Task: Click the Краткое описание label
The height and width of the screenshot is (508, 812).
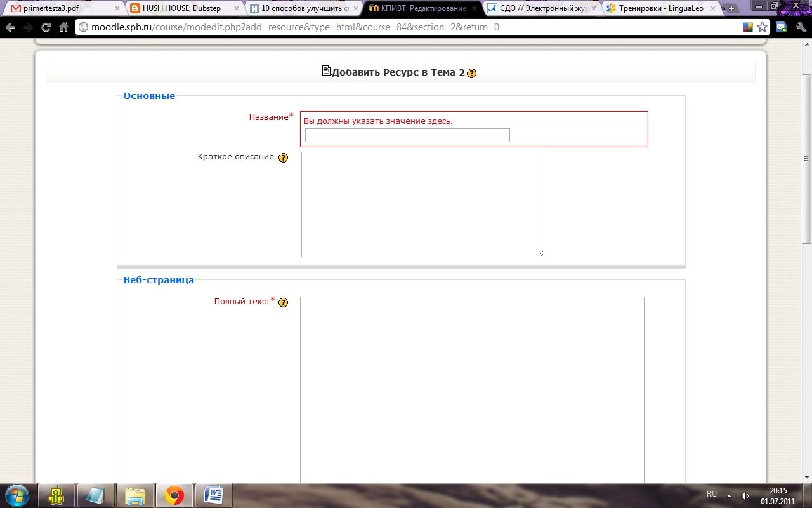Action: pos(236,157)
